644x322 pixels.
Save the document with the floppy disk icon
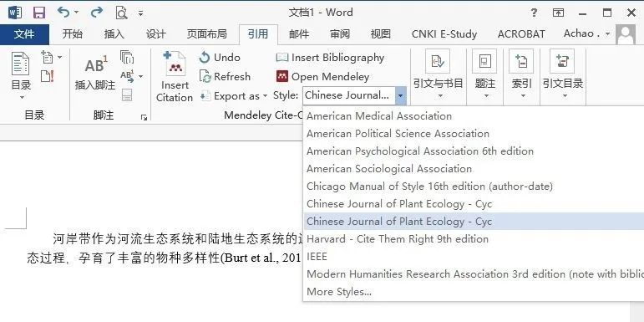coord(39,13)
